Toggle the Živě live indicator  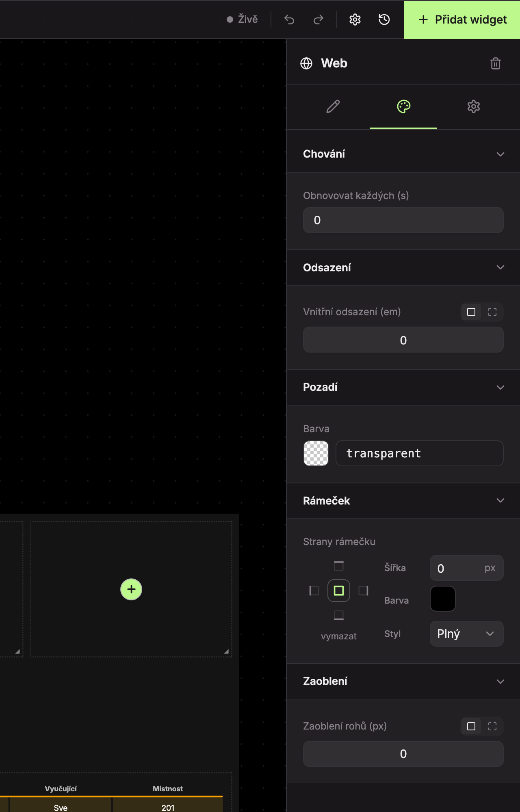tap(242, 19)
